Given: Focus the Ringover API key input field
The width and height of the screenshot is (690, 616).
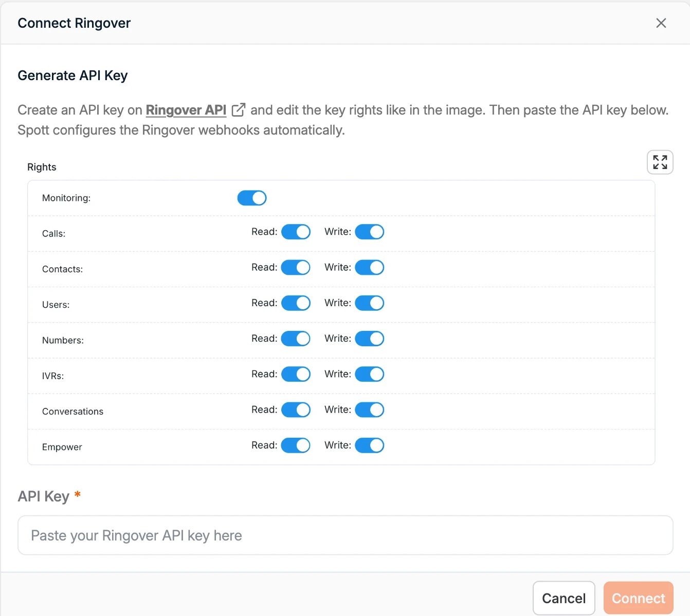Looking at the screenshot, I should (x=346, y=535).
